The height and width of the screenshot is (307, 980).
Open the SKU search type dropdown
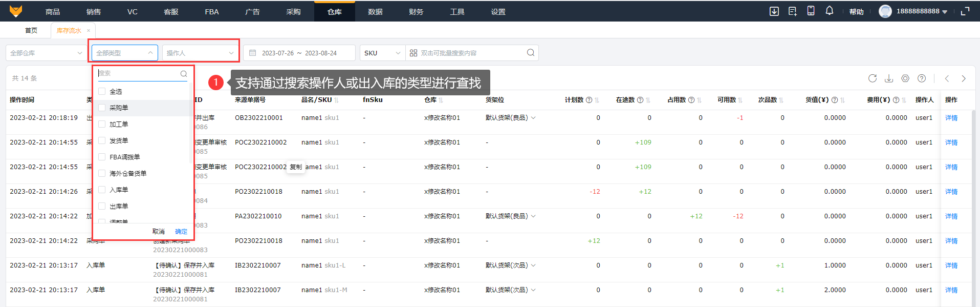382,53
